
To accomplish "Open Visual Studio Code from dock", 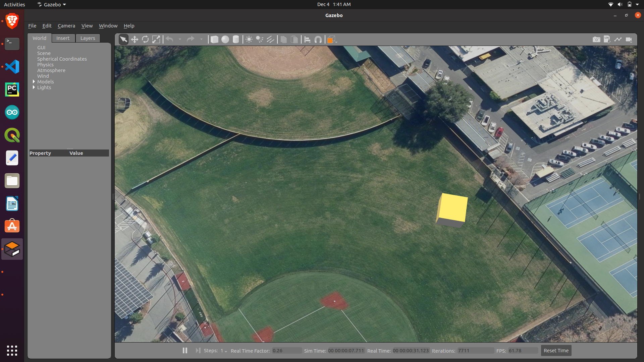I will point(12,67).
